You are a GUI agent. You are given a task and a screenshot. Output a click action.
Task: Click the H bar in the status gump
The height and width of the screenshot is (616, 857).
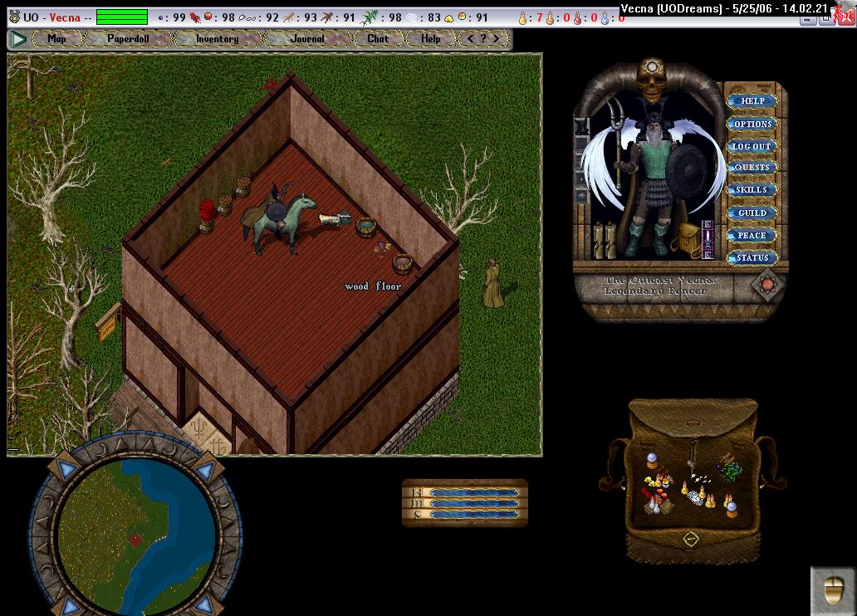coord(473,492)
